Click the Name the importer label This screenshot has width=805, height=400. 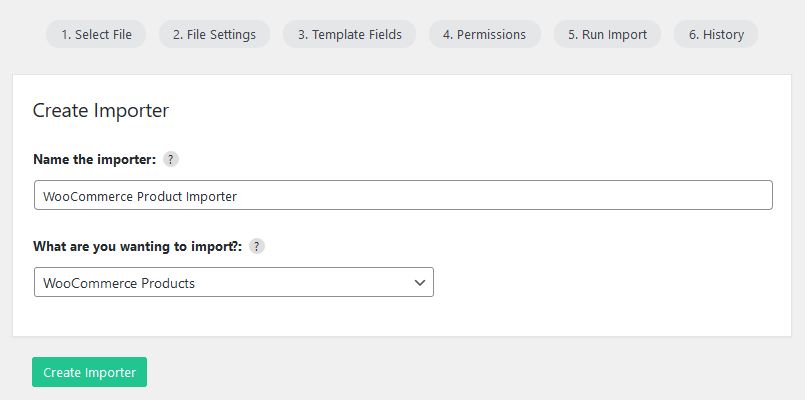coord(94,160)
